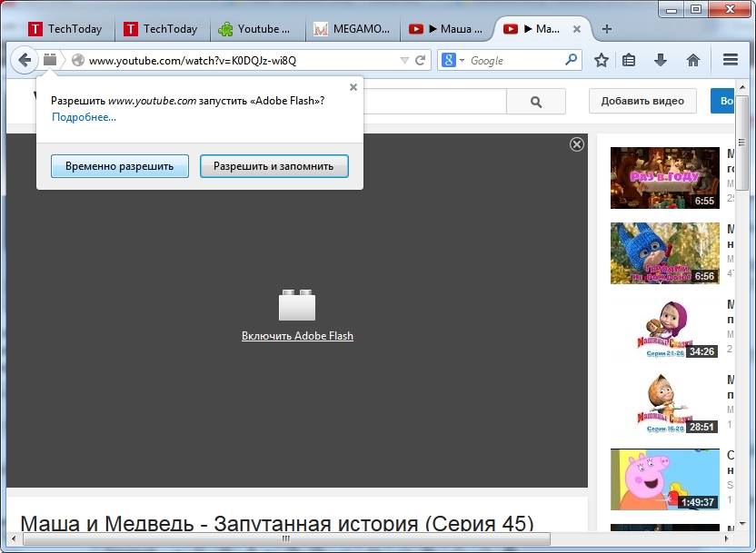Open the bookmarks list icon
This screenshot has height=553, width=756.
click(629, 61)
